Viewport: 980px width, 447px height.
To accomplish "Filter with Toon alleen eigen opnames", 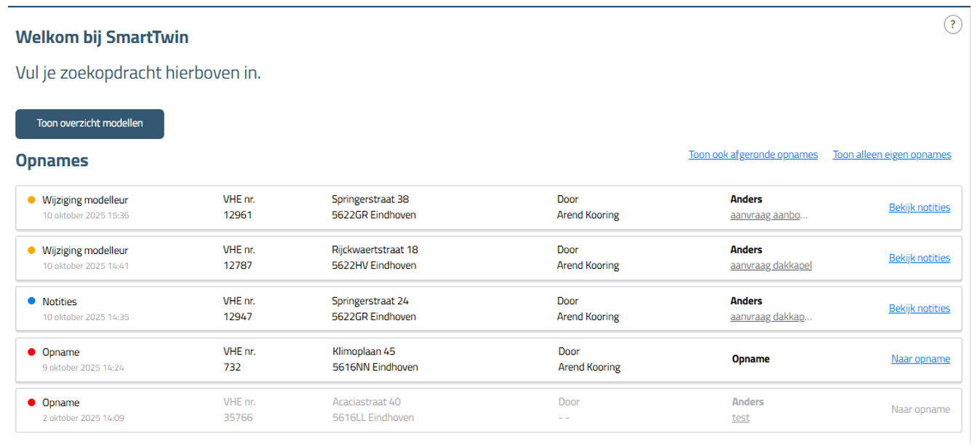I will pos(891,154).
